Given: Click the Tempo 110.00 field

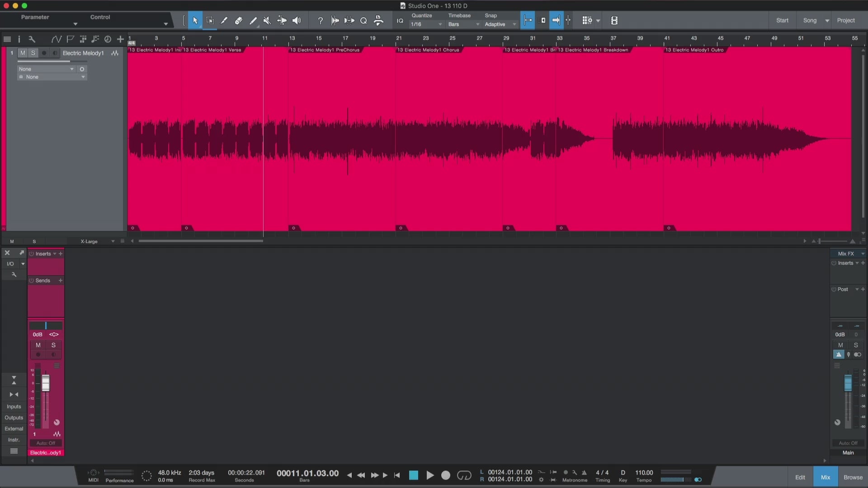Looking at the screenshot, I should point(644,473).
